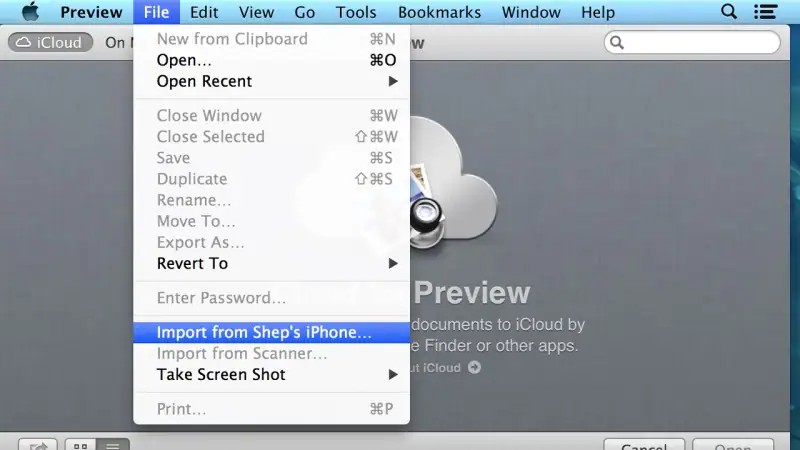Image resolution: width=800 pixels, height=450 pixels.
Task: Open the Bookmarks menu
Action: 439,12
